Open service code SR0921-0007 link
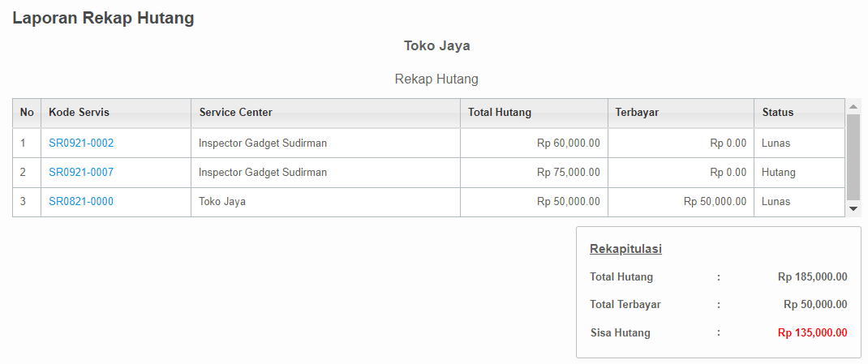The height and width of the screenshot is (364, 868). (x=81, y=172)
